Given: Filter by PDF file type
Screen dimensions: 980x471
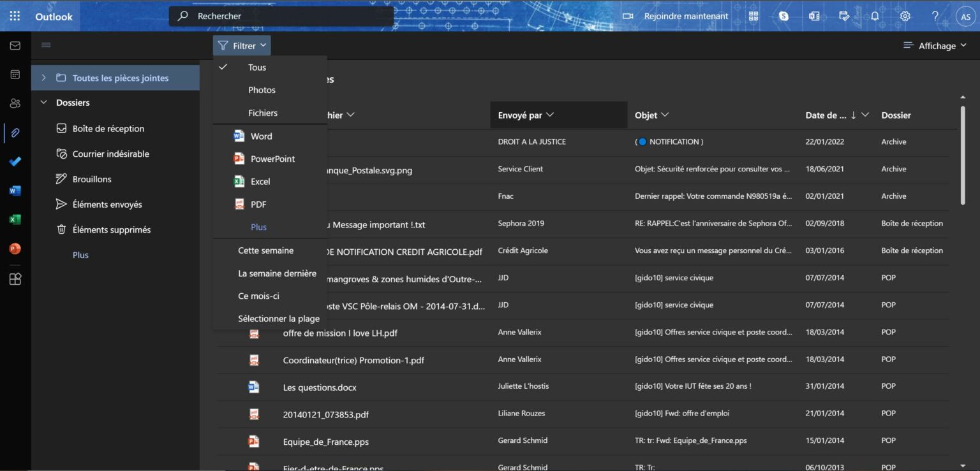Looking at the screenshot, I should (258, 204).
